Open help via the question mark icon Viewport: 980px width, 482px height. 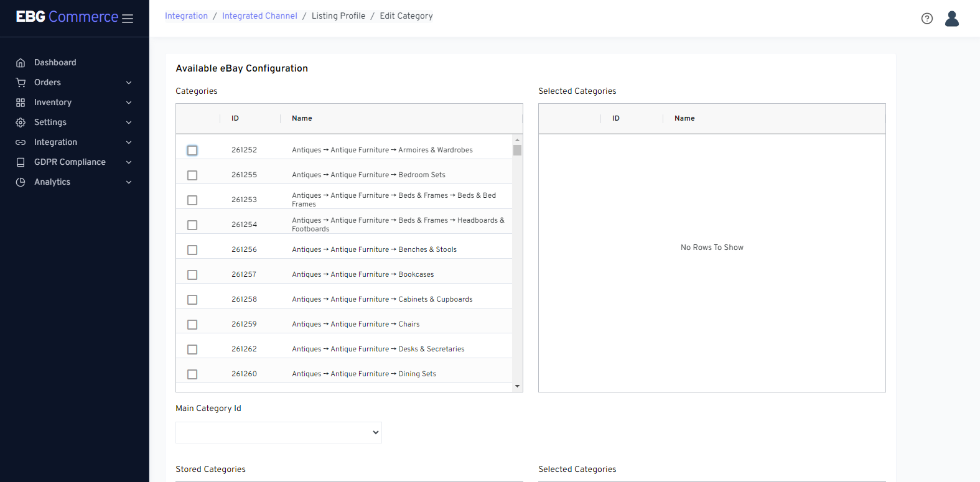pos(926,19)
